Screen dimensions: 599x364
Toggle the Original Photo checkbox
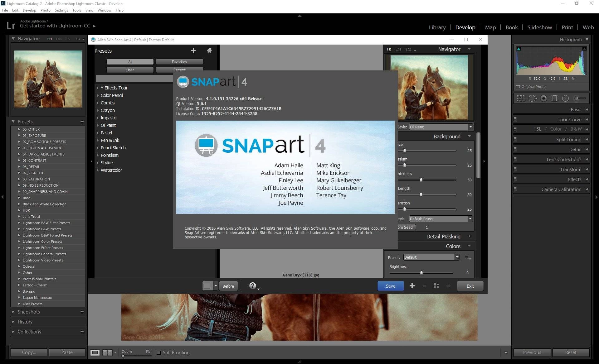pos(518,87)
